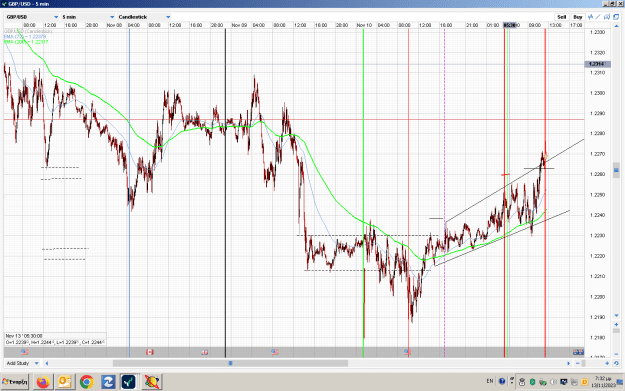Viewport: 625px width, 391px height.
Task: Open the indicators wave icon in the toolbar
Action: [x=591, y=17]
